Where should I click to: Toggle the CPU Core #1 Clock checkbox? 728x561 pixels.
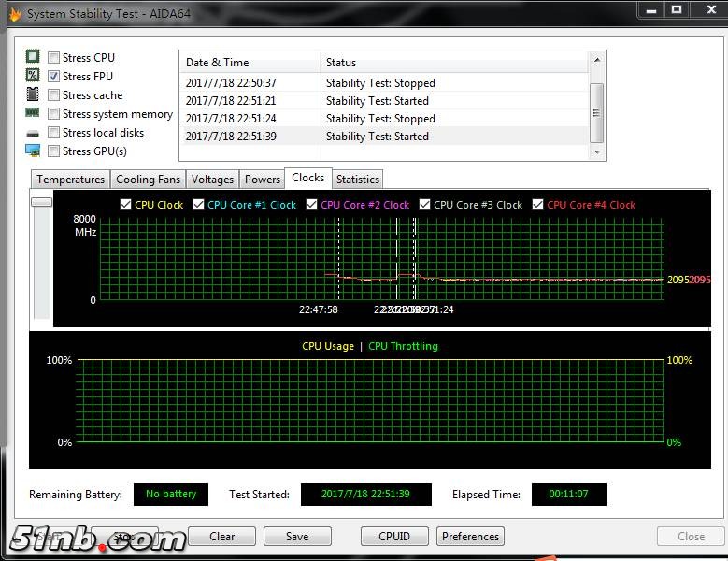click(x=198, y=205)
